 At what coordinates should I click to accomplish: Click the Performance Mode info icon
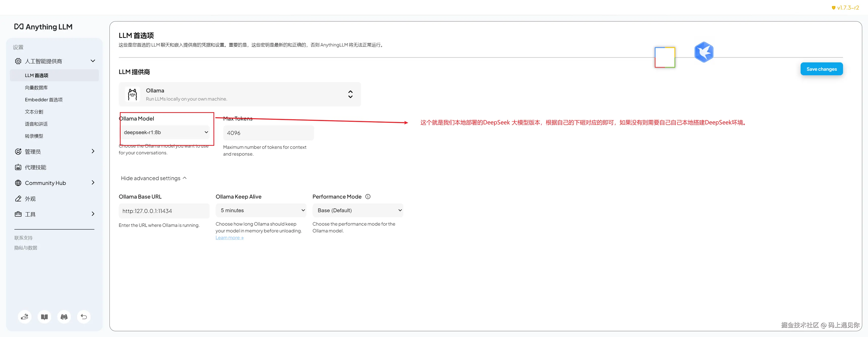(x=368, y=197)
